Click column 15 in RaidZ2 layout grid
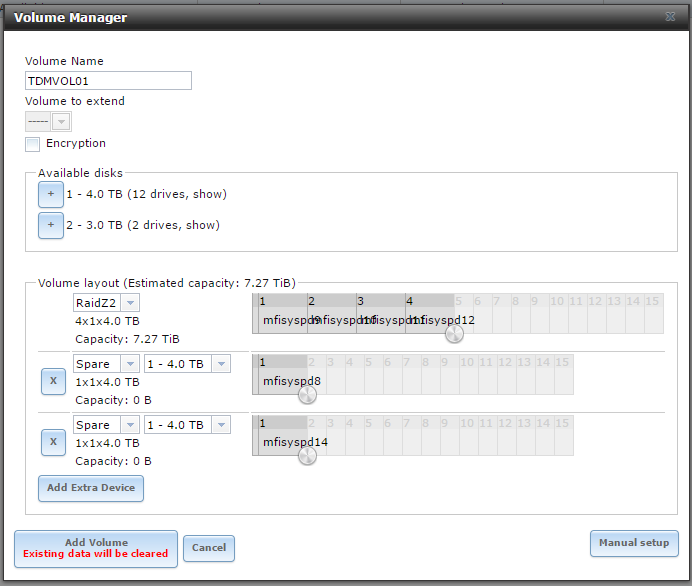The image size is (692, 586). 654,313
